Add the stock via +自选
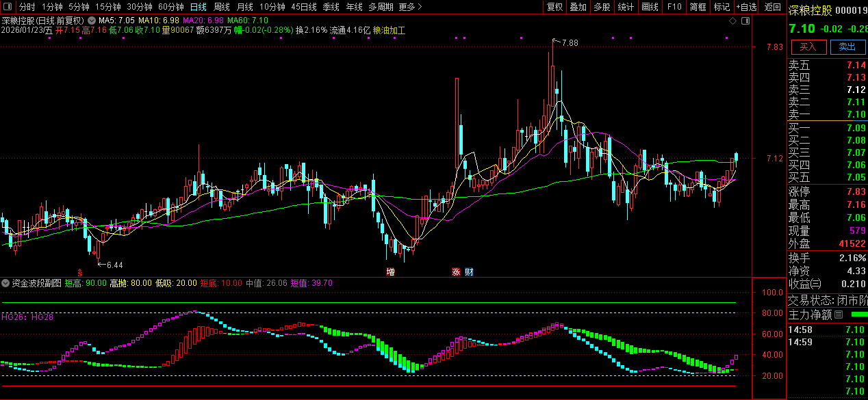The image size is (868, 400). (x=747, y=7)
